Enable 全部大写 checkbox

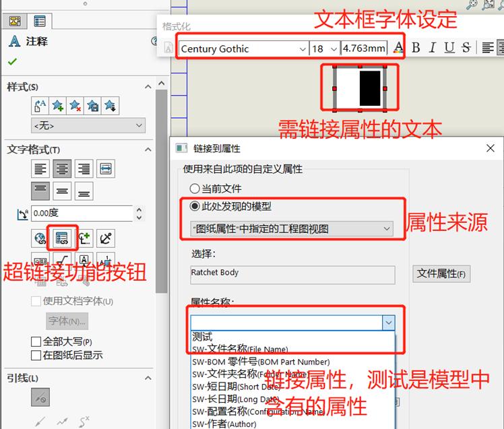(x=36, y=341)
